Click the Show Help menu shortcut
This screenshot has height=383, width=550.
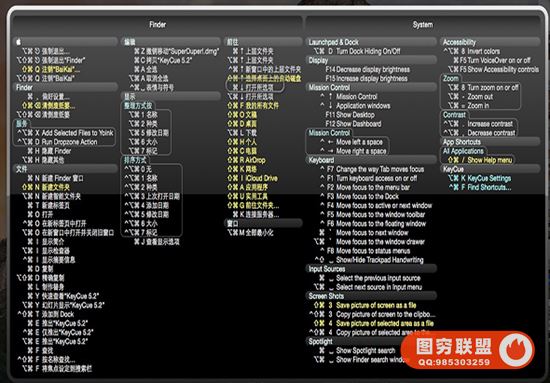(480, 160)
